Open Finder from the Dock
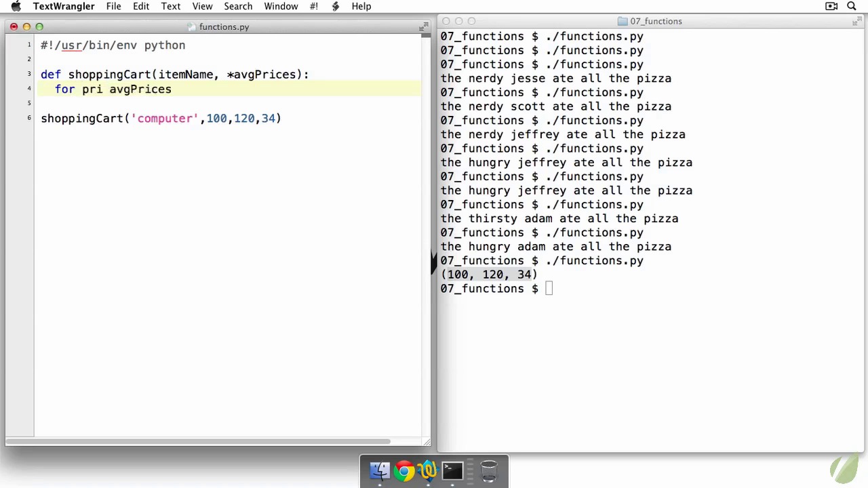 (x=380, y=470)
